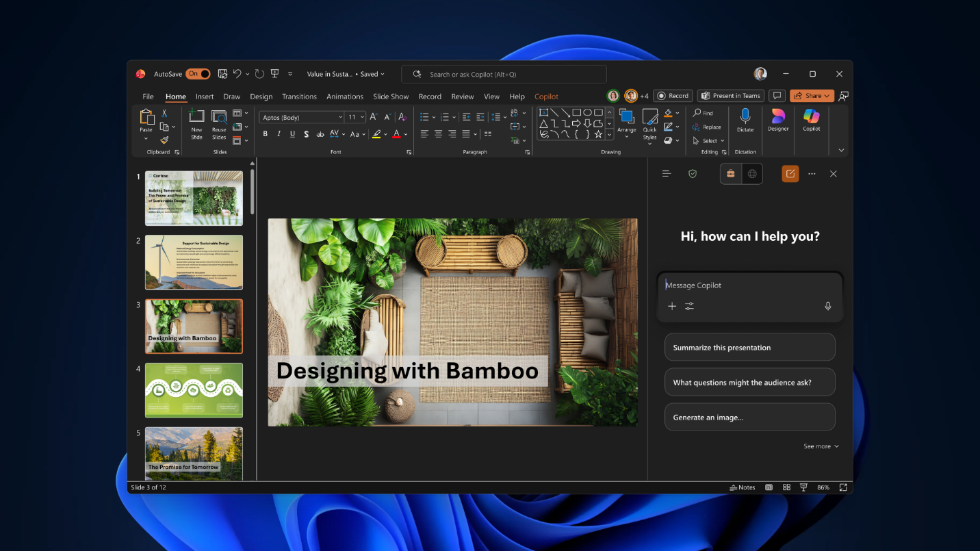
Task: Open the font size 11 dropdown
Action: click(363, 117)
